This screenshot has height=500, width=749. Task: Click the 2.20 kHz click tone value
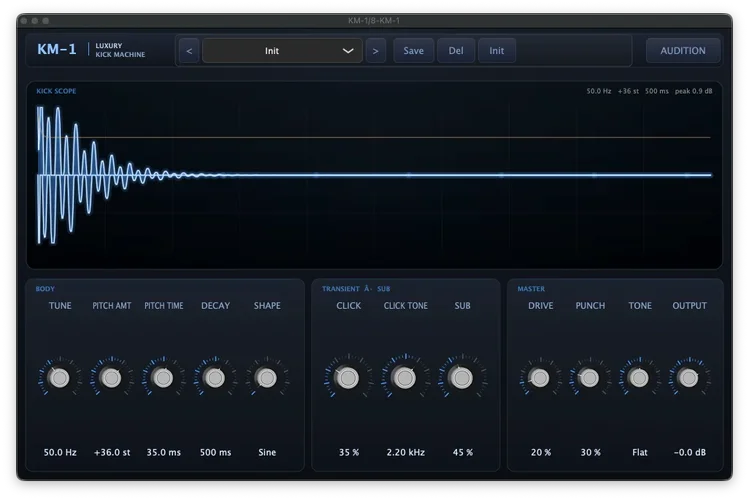click(406, 452)
